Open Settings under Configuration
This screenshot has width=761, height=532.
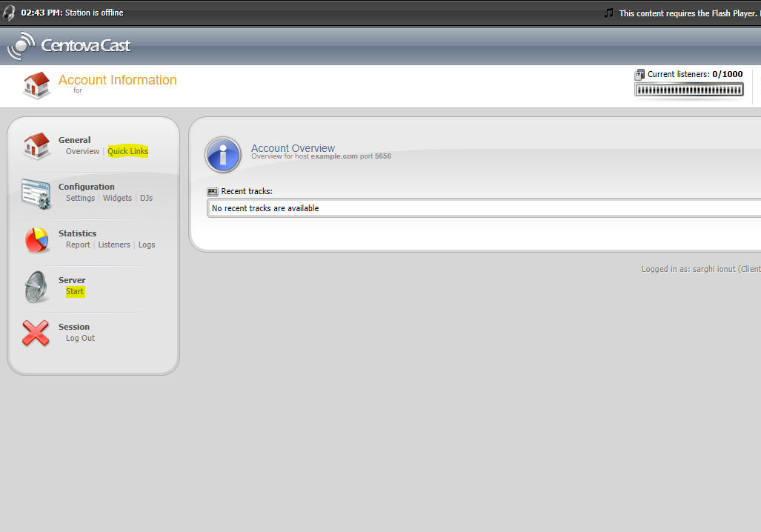[80, 198]
